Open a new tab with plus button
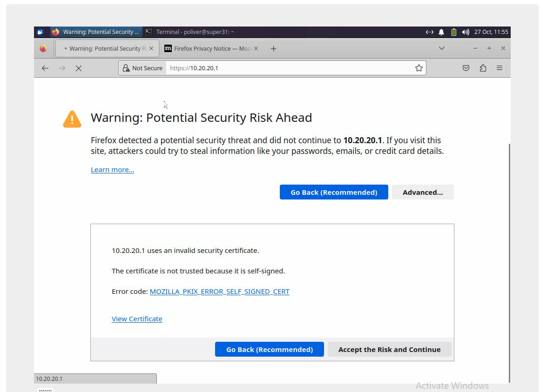 (x=273, y=48)
